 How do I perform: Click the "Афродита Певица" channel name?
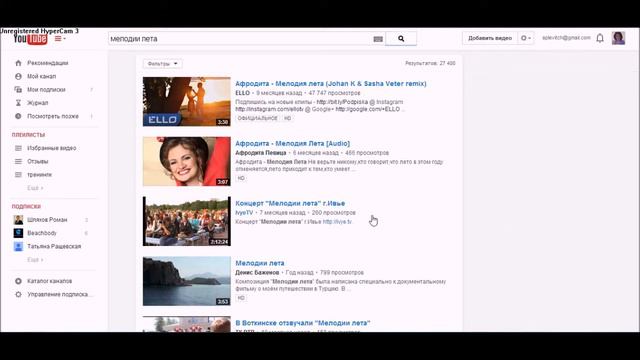pos(260,153)
